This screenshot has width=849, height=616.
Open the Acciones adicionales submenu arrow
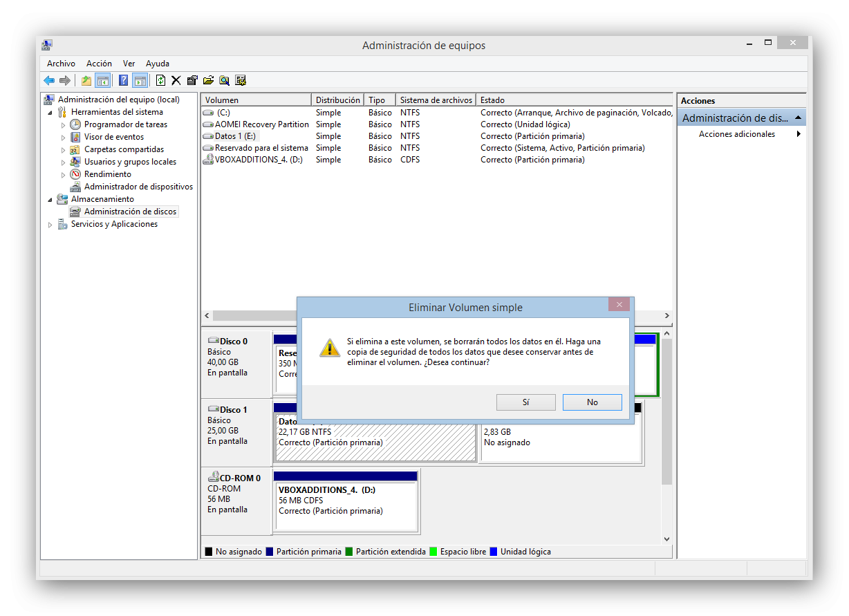[799, 134]
